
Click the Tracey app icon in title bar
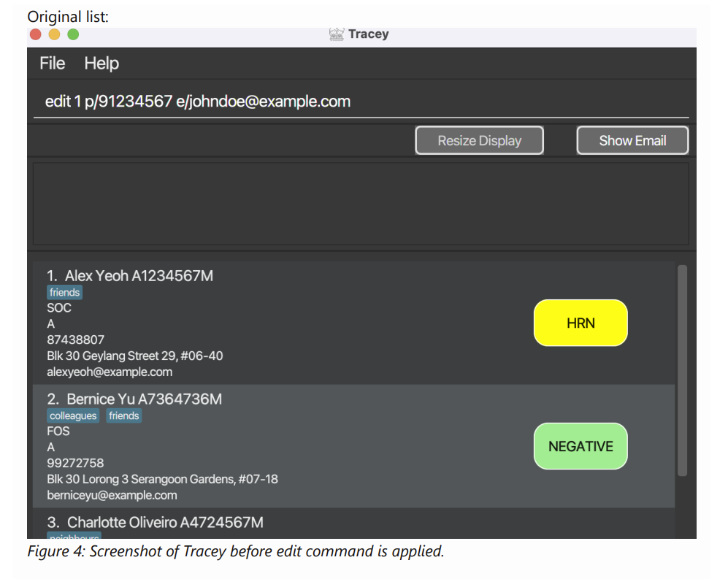click(x=337, y=34)
